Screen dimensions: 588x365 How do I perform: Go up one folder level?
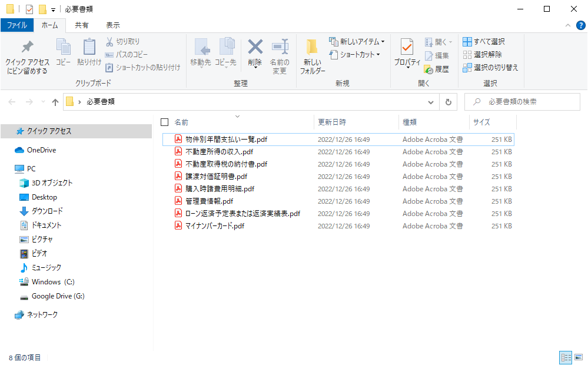pyautogui.click(x=55, y=102)
